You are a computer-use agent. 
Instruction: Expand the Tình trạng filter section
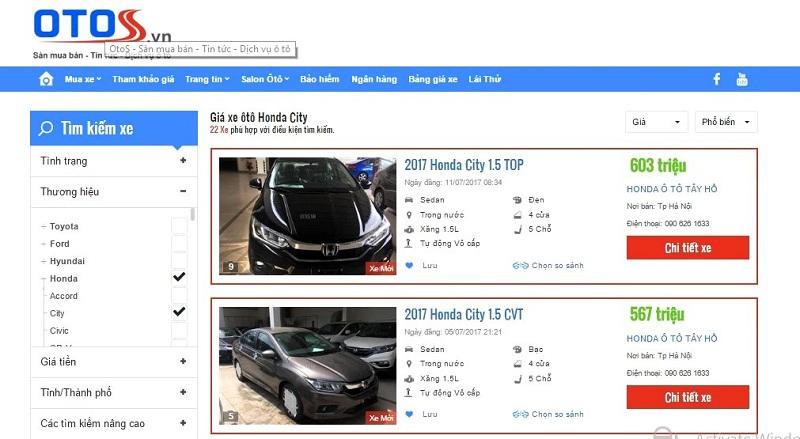[183, 160]
